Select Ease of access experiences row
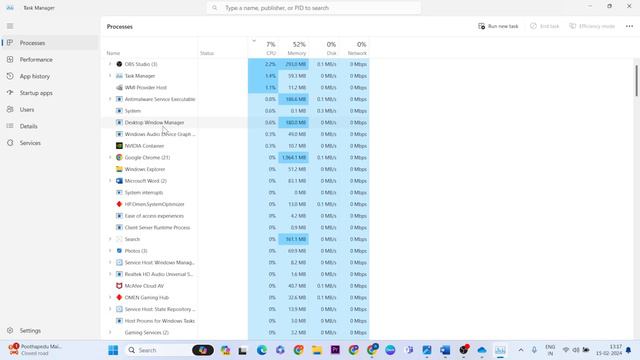This screenshot has width=640, height=360. pyautogui.click(x=236, y=216)
